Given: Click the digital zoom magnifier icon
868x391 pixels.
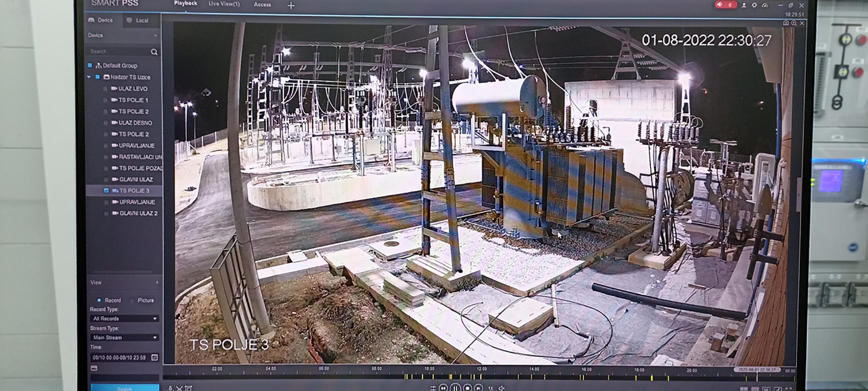Looking at the screenshot, I should 794,23.
